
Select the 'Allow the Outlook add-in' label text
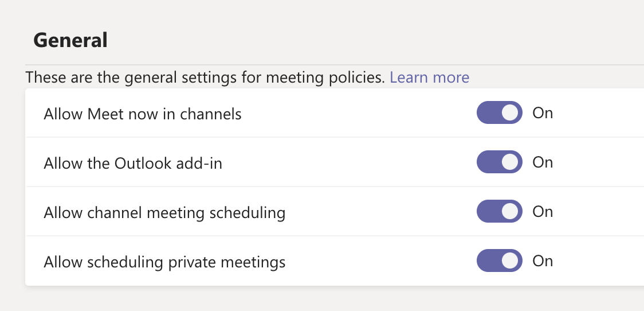(x=132, y=164)
